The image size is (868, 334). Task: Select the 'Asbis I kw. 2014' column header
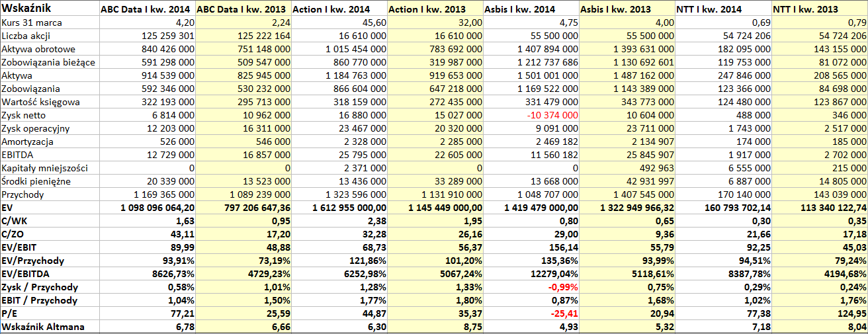point(531,9)
